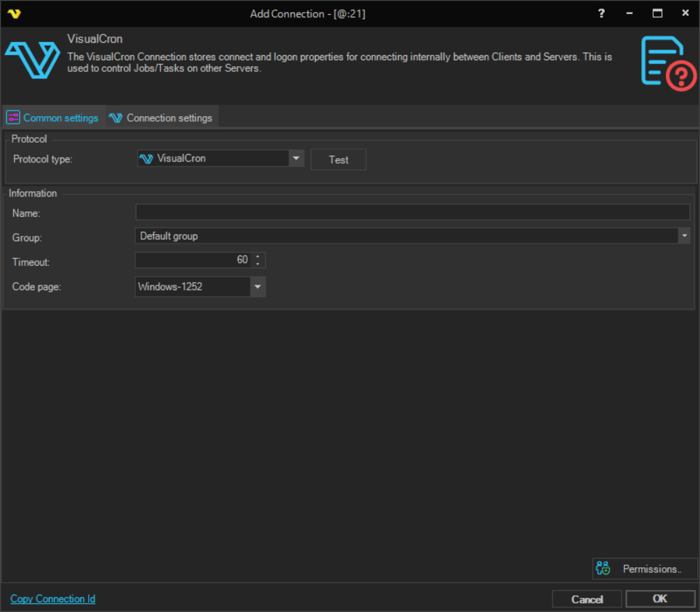The width and height of the screenshot is (700, 612).
Task: Switch to the Connection settings tab
Action: pyautogui.click(x=169, y=118)
